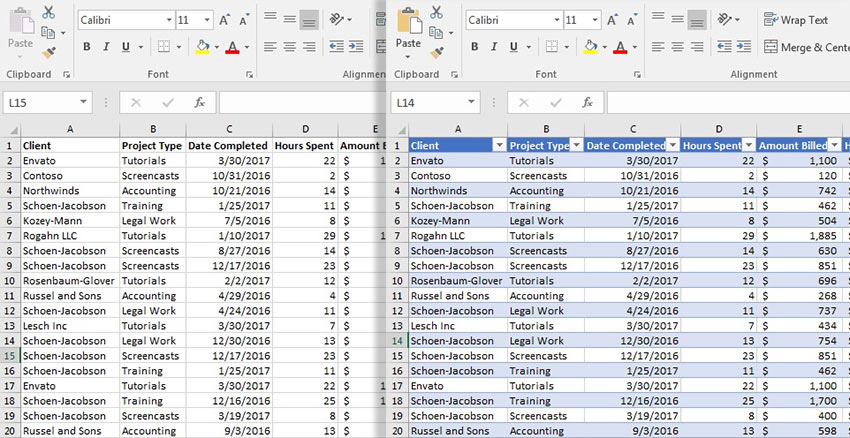Toggle Bottom Align in right window
Image resolution: width=850 pixels, height=438 pixels.
tap(697, 20)
